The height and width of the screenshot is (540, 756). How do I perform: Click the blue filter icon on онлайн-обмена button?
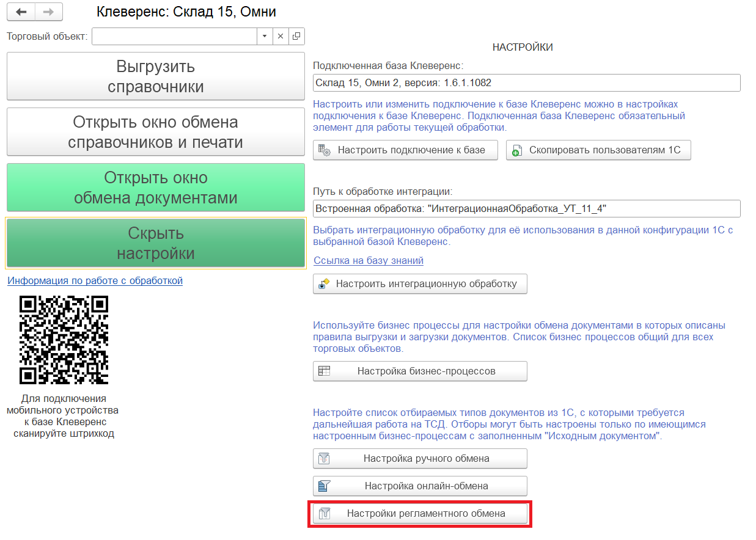324,486
